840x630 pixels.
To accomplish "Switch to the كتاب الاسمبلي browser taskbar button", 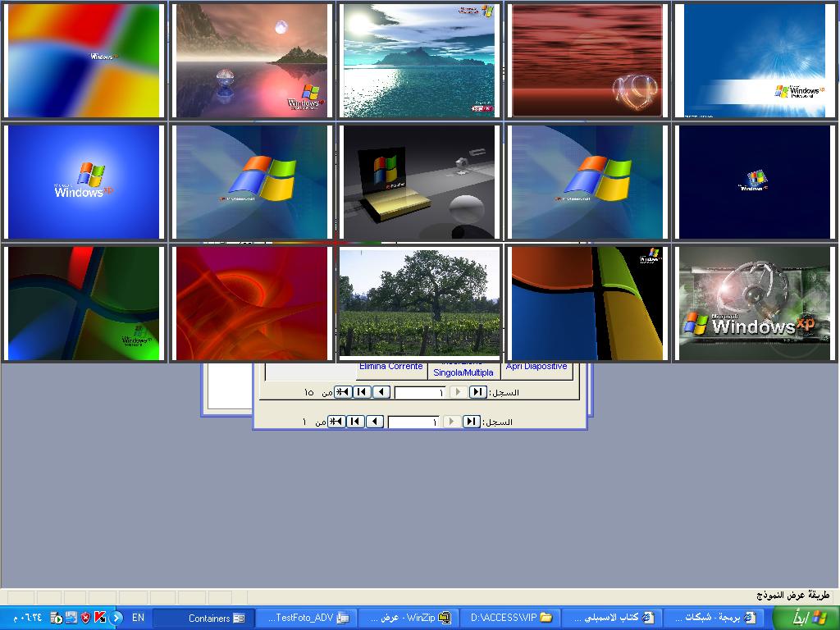I will [613, 618].
